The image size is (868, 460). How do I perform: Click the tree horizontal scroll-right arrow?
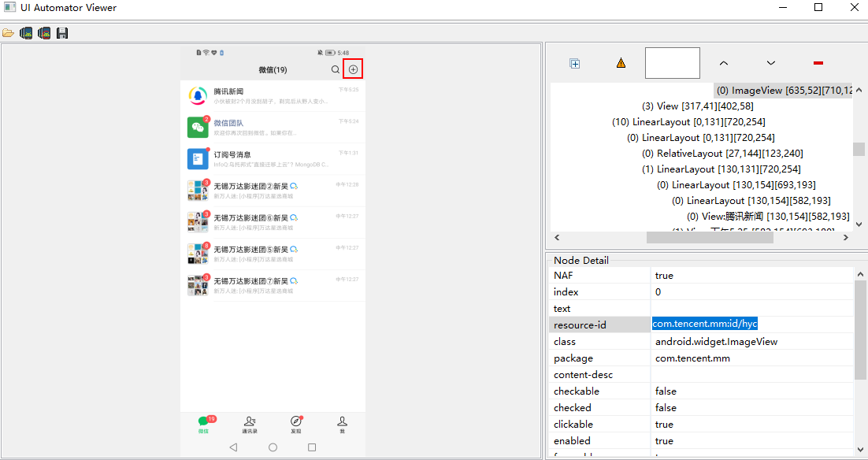(x=846, y=237)
